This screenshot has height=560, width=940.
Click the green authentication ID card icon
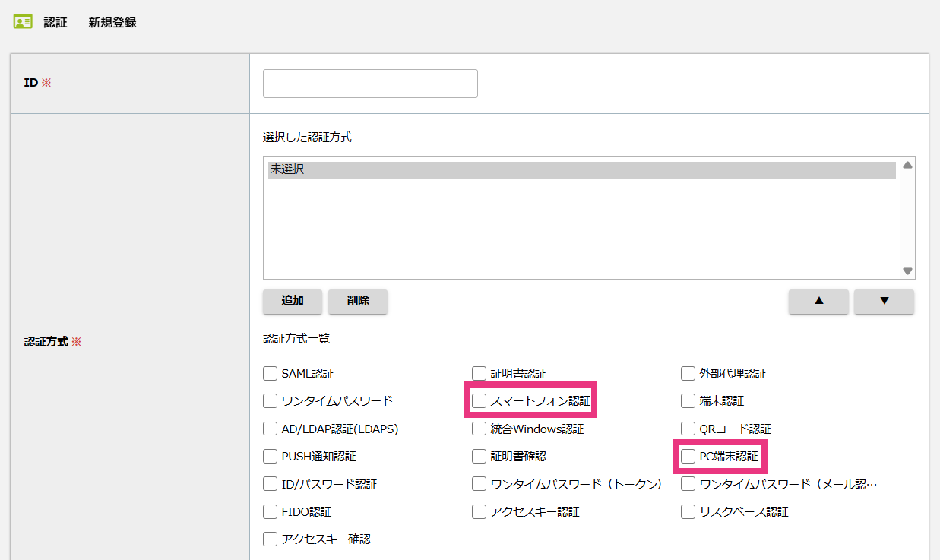click(x=23, y=21)
